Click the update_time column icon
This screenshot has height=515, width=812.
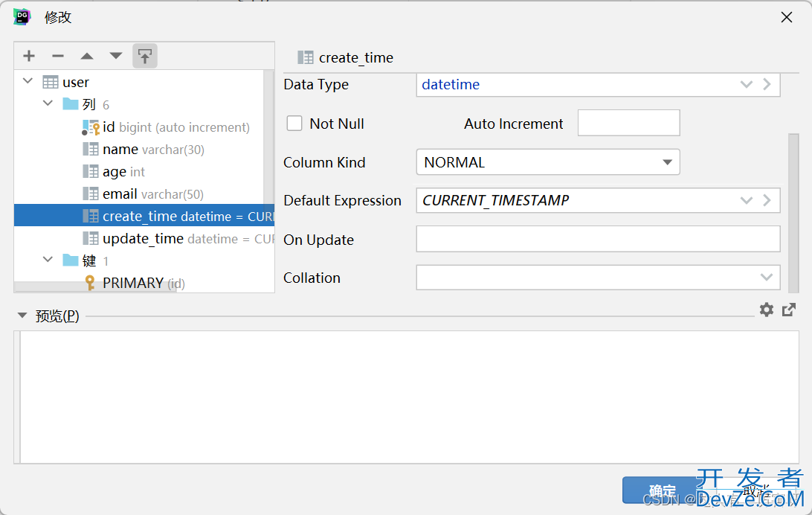(91, 238)
